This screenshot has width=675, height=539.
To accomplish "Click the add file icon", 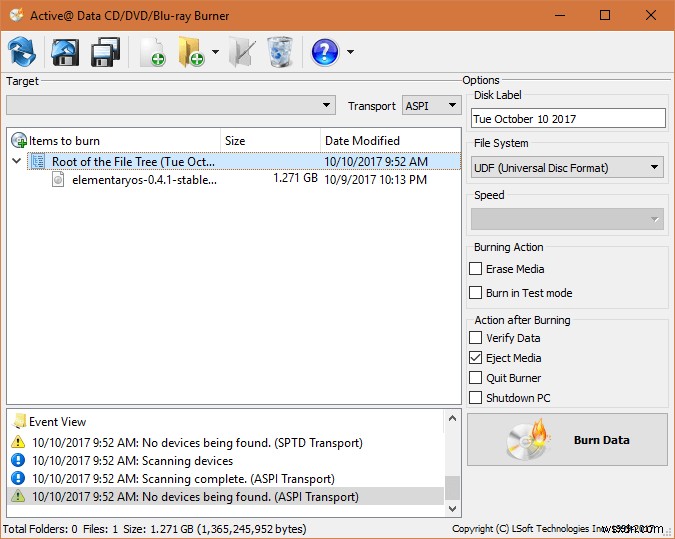I will (x=153, y=52).
